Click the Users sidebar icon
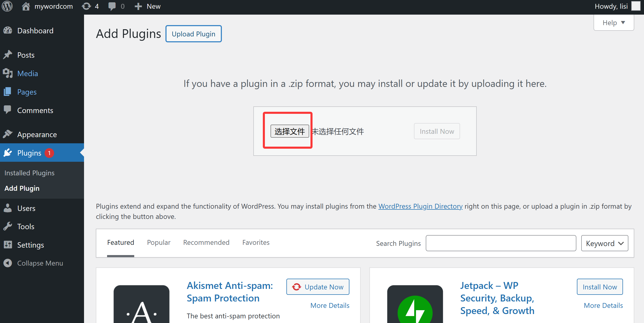 (8, 208)
